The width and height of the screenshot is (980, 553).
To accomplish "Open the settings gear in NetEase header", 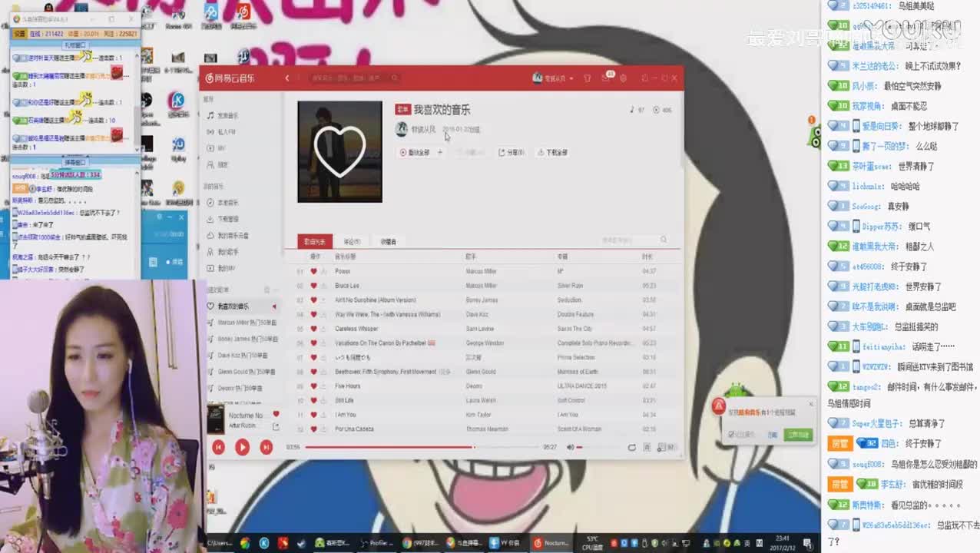I will (x=623, y=78).
